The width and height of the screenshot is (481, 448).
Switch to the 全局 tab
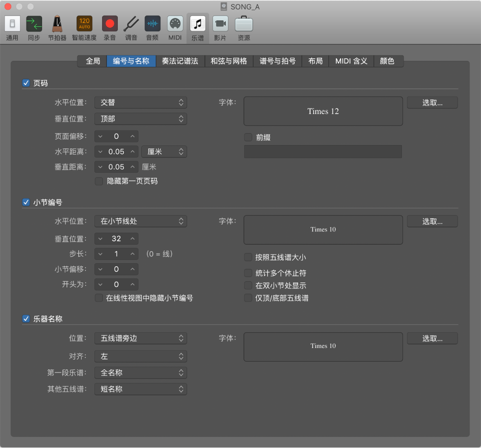coord(93,61)
